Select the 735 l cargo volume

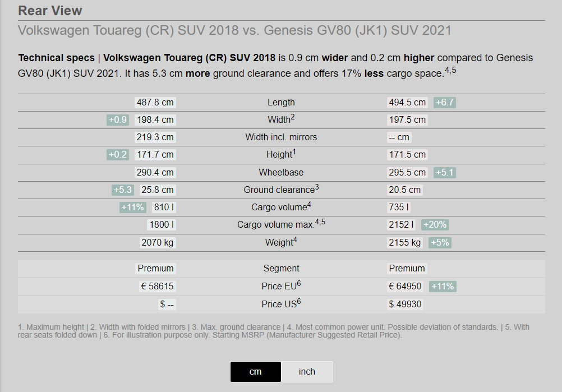click(x=399, y=207)
